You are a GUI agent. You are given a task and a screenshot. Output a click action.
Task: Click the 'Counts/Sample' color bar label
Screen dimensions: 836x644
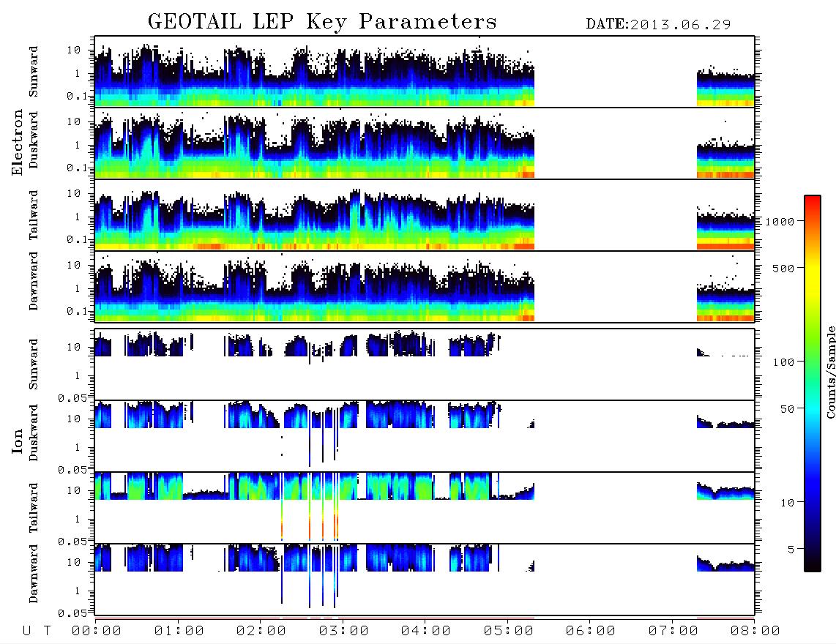pos(831,372)
